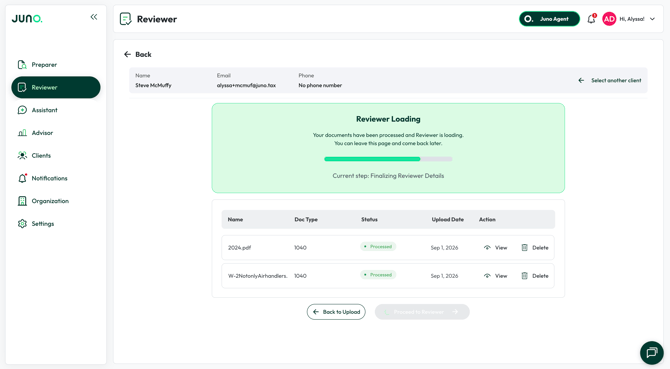Go Back with the arrow link
The width and height of the screenshot is (670, 369).
click(x=138, y=54)
